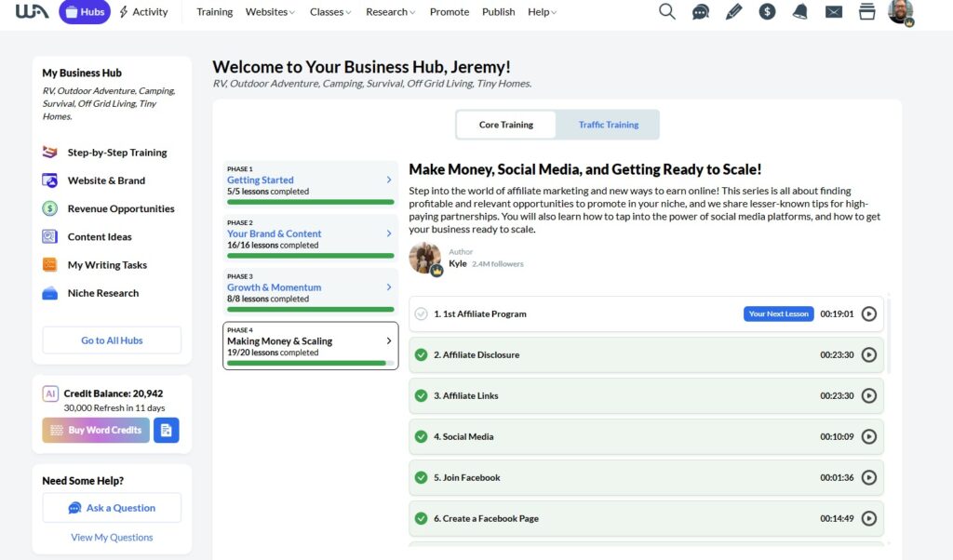Click the Step-by-Step Training icon

(x=50, y=152)
